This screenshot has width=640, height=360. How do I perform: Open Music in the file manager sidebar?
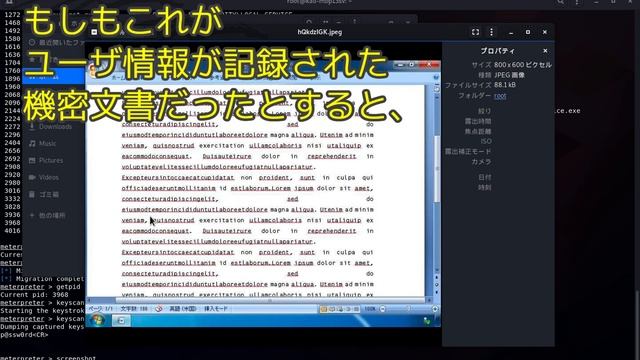[x=47, y=143]
